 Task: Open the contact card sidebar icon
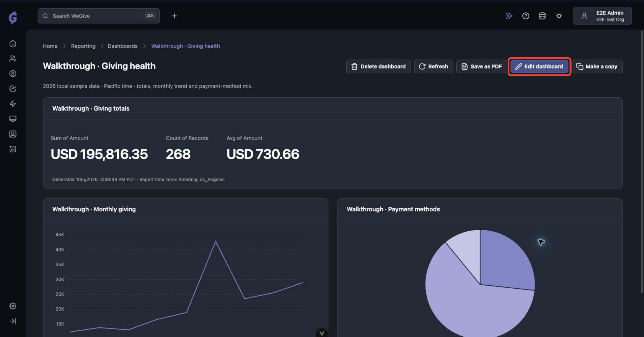click(13, 134)
